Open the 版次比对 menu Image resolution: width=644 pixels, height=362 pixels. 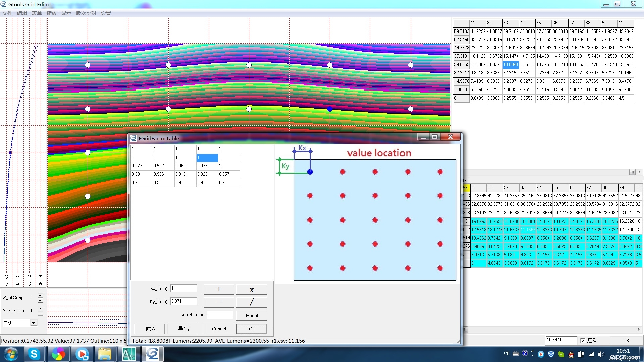86,13
